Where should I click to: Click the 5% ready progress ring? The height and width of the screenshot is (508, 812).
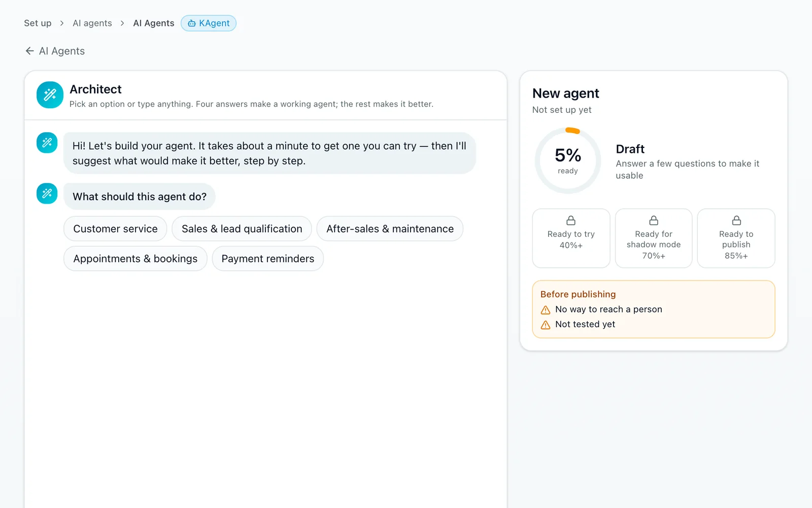[568, 161]
